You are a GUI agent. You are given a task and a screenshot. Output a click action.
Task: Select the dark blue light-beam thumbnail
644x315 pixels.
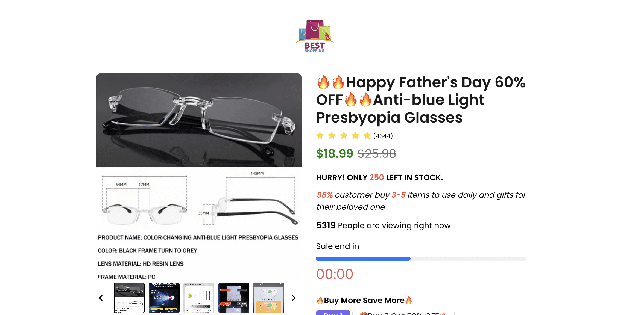tap(164, 298)
